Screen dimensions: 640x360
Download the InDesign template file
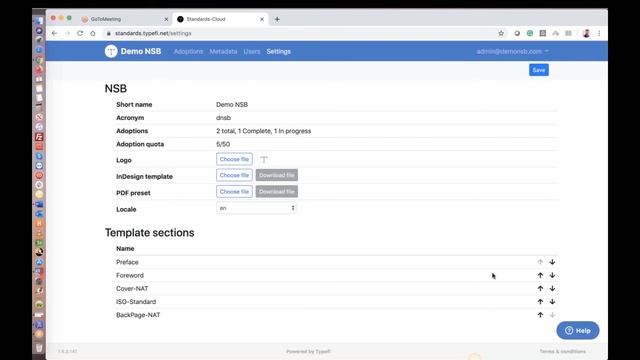[277, 175]
